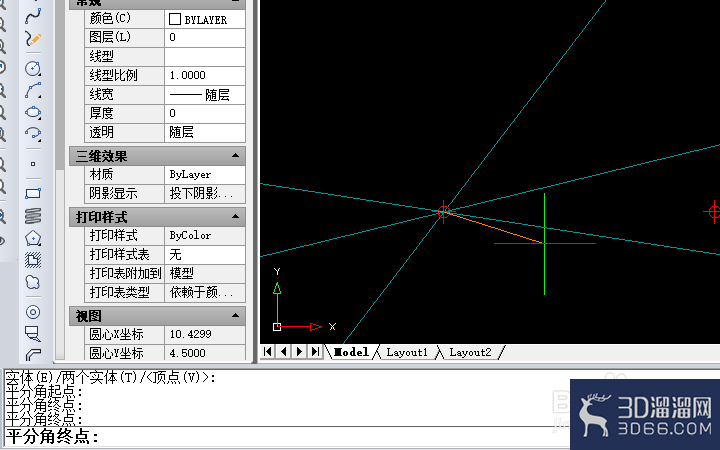
Task: Select the Elliptical Arc tool
Action: point(33,134)
